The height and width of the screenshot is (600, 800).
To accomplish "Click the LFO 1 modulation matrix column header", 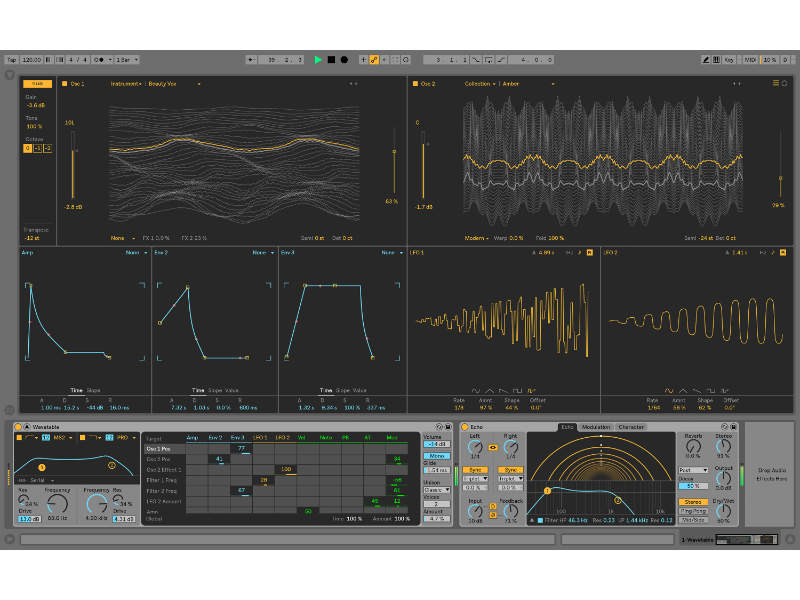I will [x=260, y=438].
